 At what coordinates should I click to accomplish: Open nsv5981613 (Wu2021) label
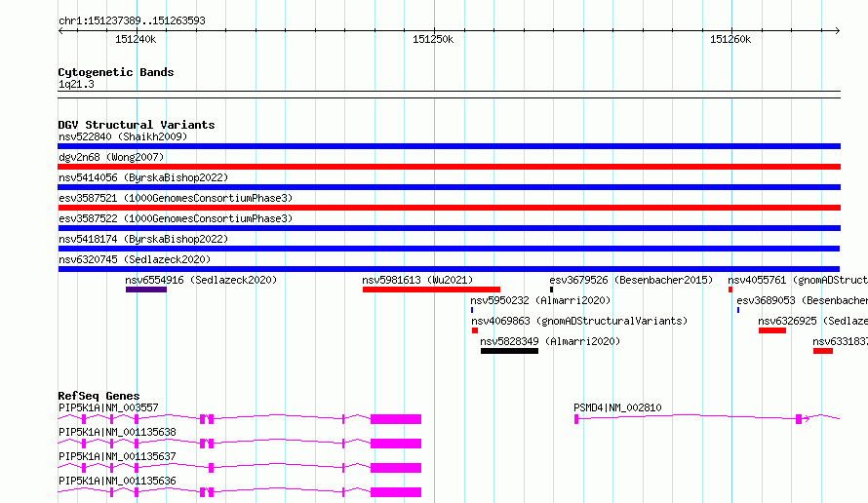point(417,280)
